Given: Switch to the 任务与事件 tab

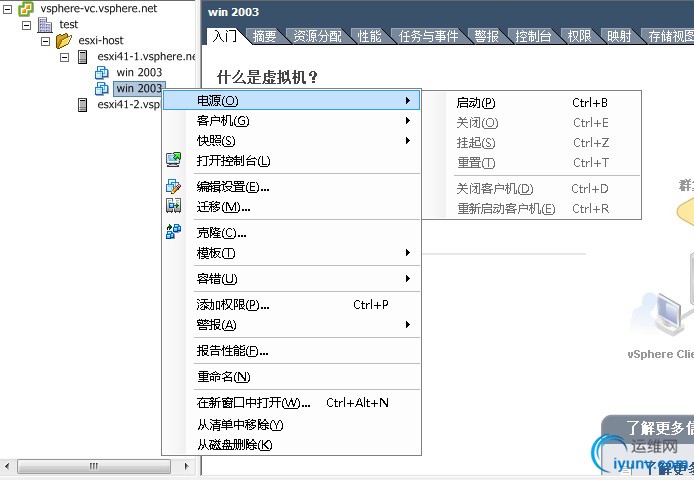Looking at the screenshot, I should 428,36.
